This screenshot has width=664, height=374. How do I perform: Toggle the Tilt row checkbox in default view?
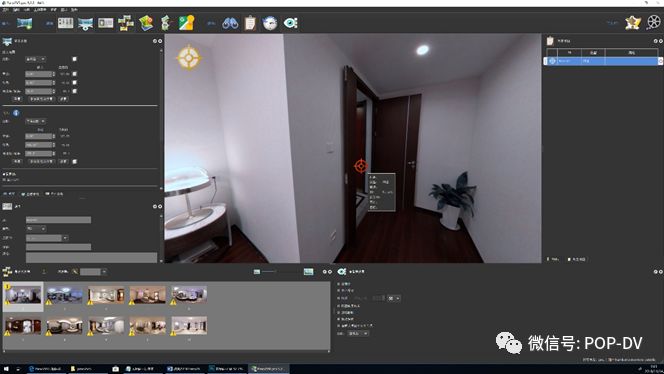75,82
